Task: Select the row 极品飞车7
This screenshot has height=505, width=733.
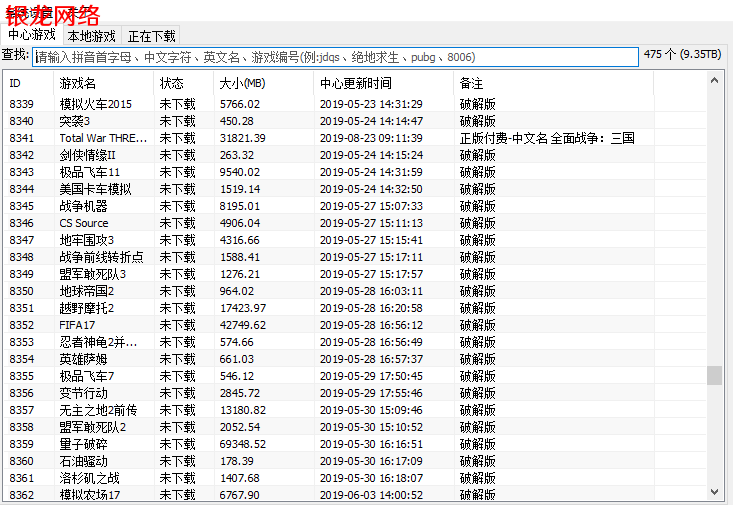Action: (354, 376)
